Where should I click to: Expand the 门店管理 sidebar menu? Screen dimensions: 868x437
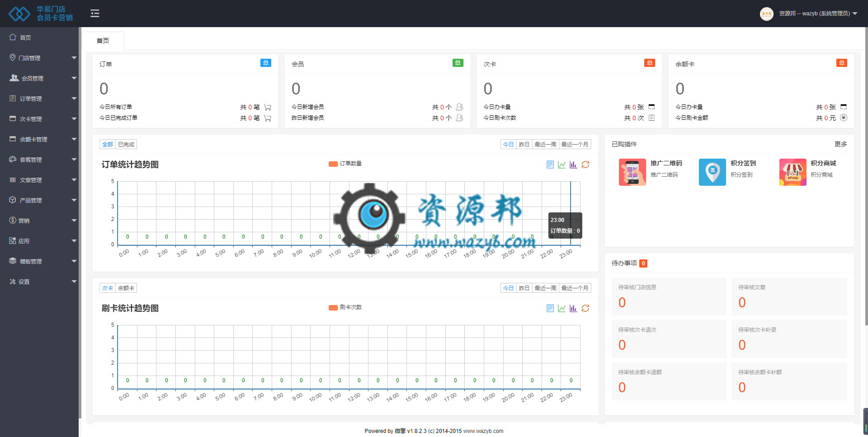[39, 58]
